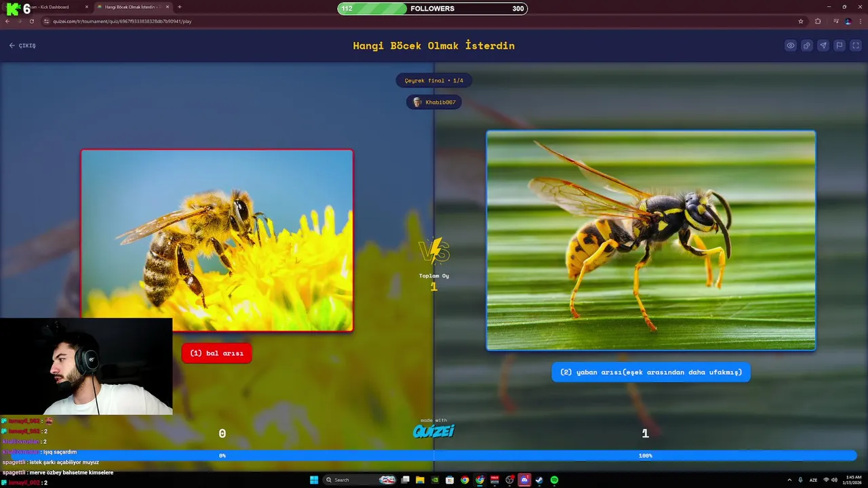The height and width of the screenshot is (488, 868).
Task: Toggle fullscreen mode icon in quiz header
Action: [x=856, y=45]
